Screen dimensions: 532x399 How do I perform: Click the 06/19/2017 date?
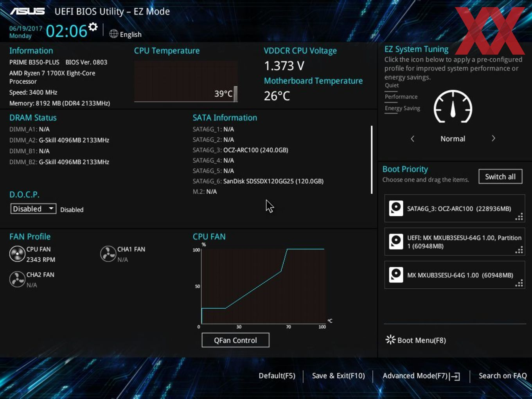tap(26, 29)
